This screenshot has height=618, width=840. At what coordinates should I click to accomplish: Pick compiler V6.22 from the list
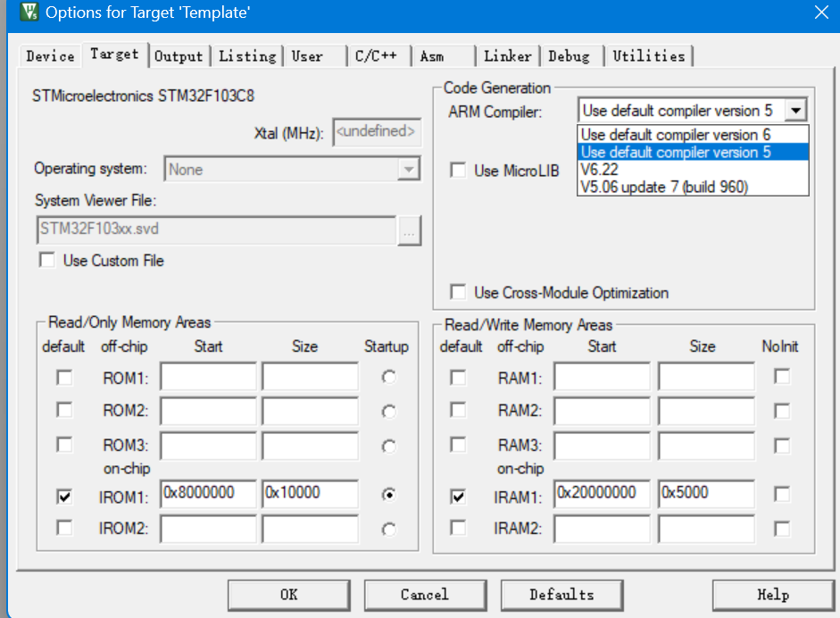[x=693, y=170]
